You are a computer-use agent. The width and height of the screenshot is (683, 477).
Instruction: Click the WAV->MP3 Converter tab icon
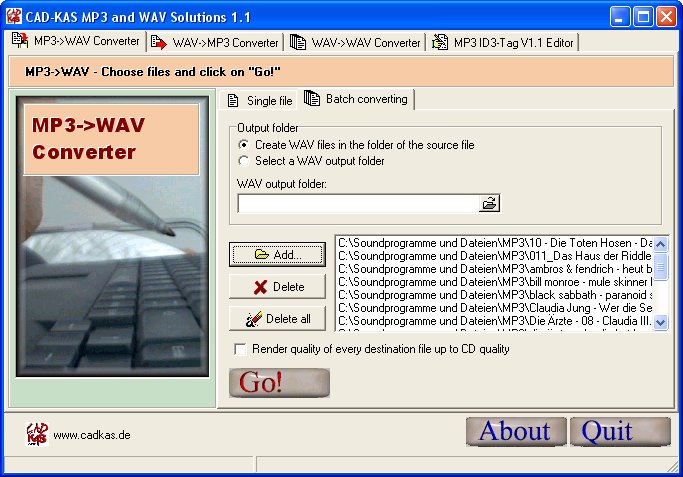(x=158, y=42)
